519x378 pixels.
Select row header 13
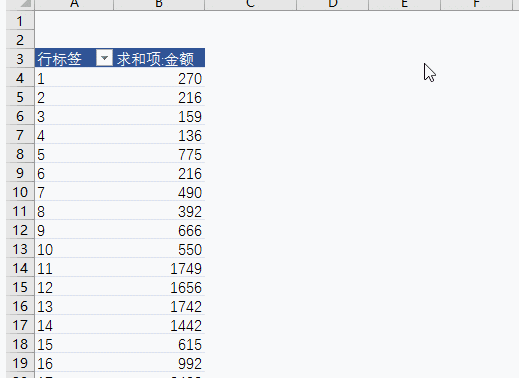pos(20,249)
